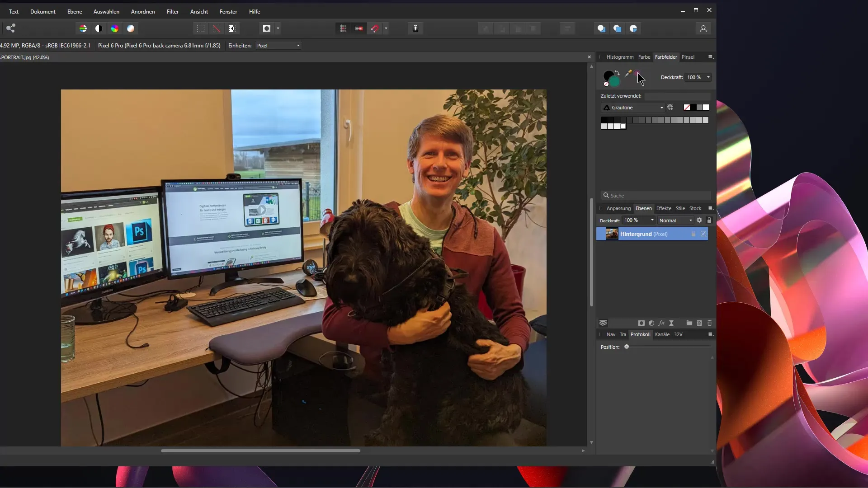Open the Ebene menu
868x488 pixels.
coord(75,12)
